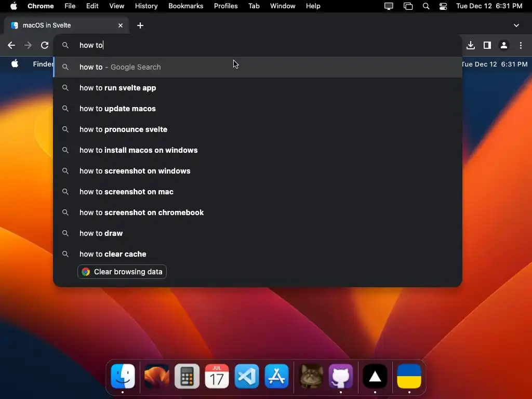
Task: Close the macOS in Svelte tab
Action: coord(121,25)
